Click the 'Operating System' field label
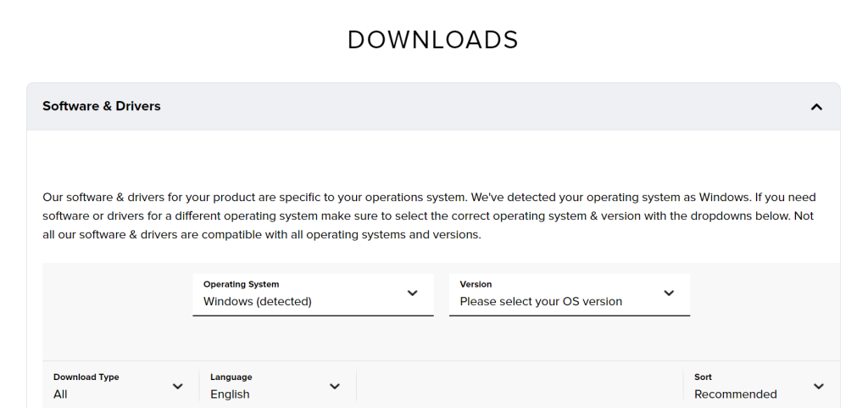The width and height of the screenshot is (868, 408). pyautogui.click(x=241, y=284)
